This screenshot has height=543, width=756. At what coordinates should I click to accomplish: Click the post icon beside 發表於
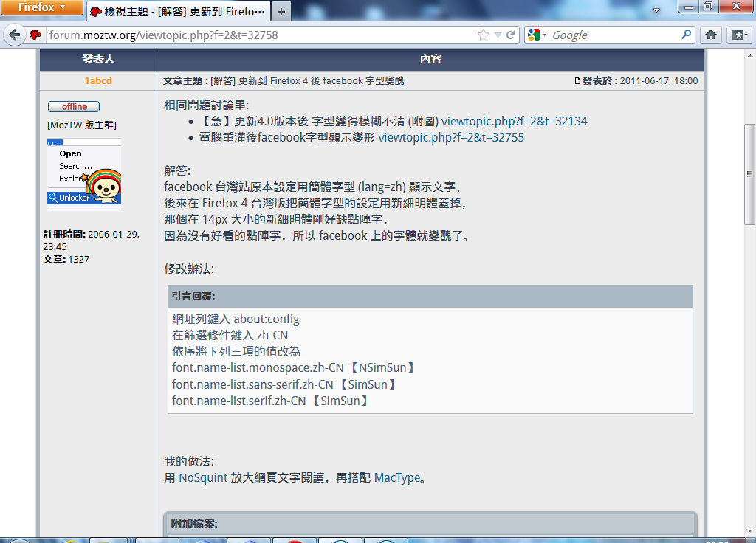click(x=577, y=81)
